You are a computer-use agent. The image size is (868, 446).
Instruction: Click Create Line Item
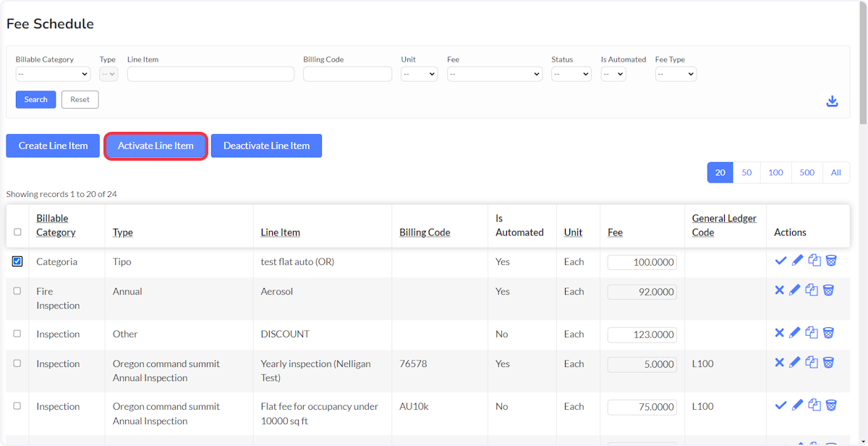pos(54,146)
